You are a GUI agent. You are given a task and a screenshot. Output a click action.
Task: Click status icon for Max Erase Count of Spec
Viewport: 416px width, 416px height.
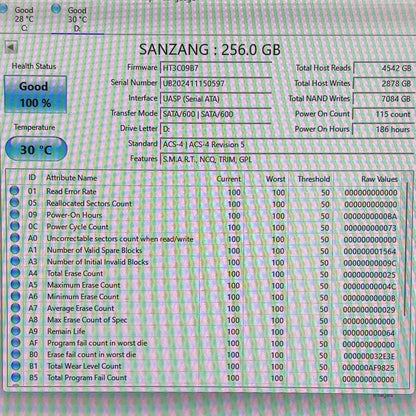15,319
